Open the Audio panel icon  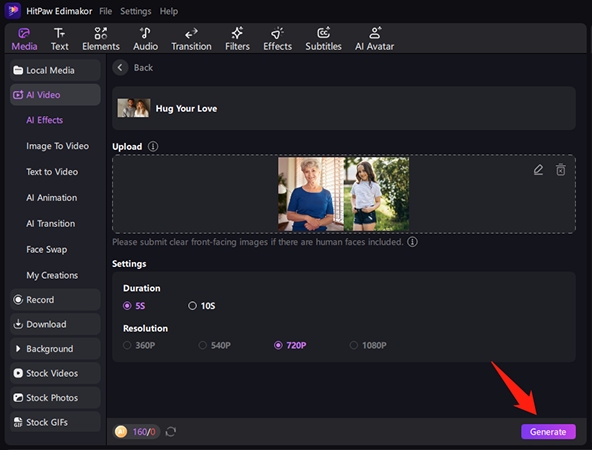click(x=145, y=33)
